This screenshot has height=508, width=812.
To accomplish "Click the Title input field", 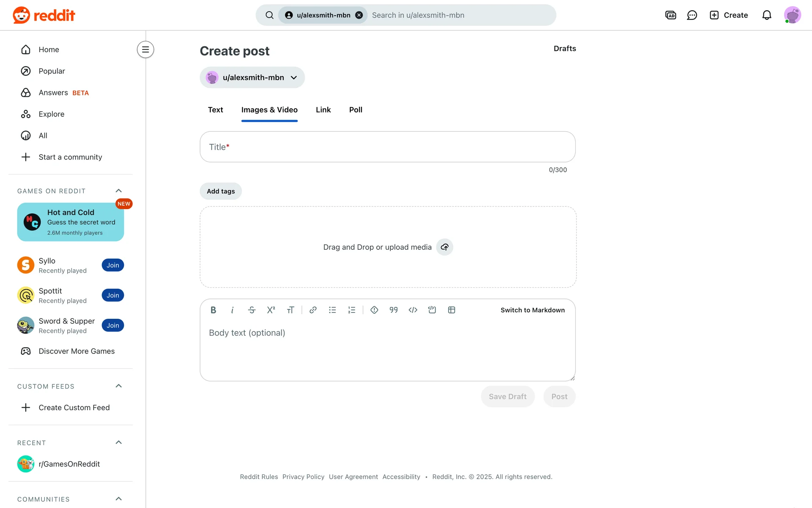I will [387, 147].
